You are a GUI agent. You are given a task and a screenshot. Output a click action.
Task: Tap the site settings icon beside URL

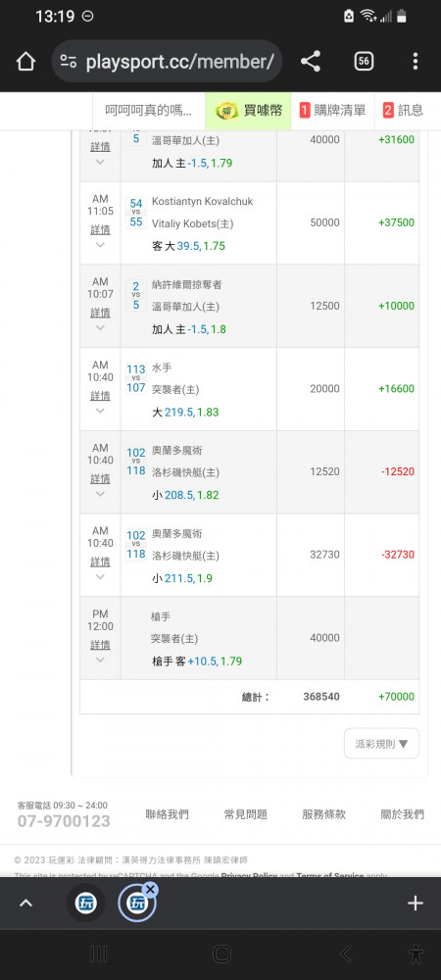[x=68, y=61]
